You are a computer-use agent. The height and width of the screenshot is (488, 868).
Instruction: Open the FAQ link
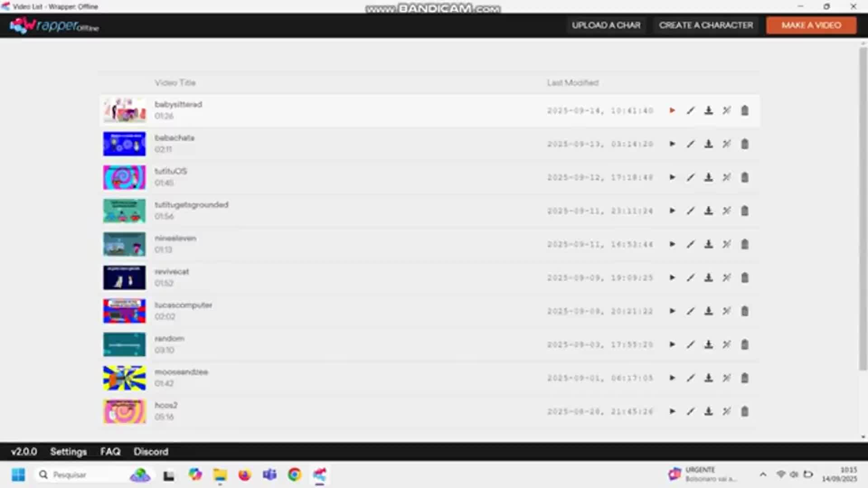point(110,451)
